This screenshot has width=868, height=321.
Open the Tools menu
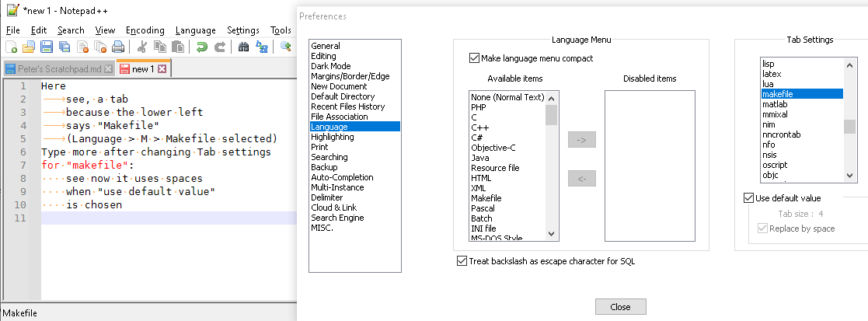(281, 30)
